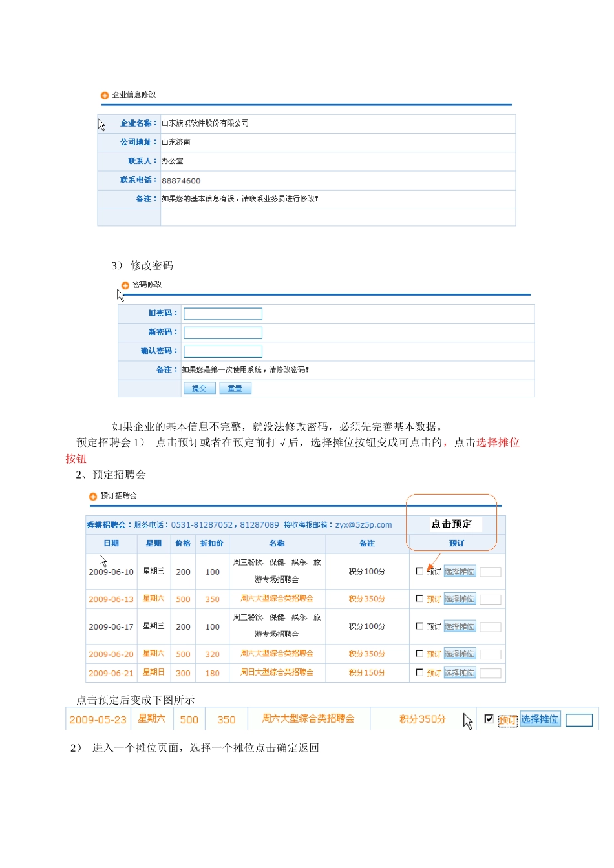This screenshot has width=614, height=868.
Task: Focus the 确认密码 input field
Action: (x=223, y=351)
